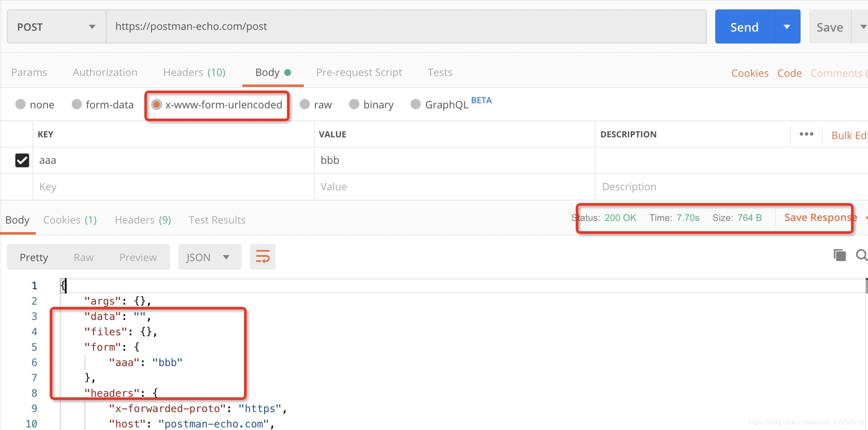
Task: Open the Cookies link
Action: (x=750, y=73)
